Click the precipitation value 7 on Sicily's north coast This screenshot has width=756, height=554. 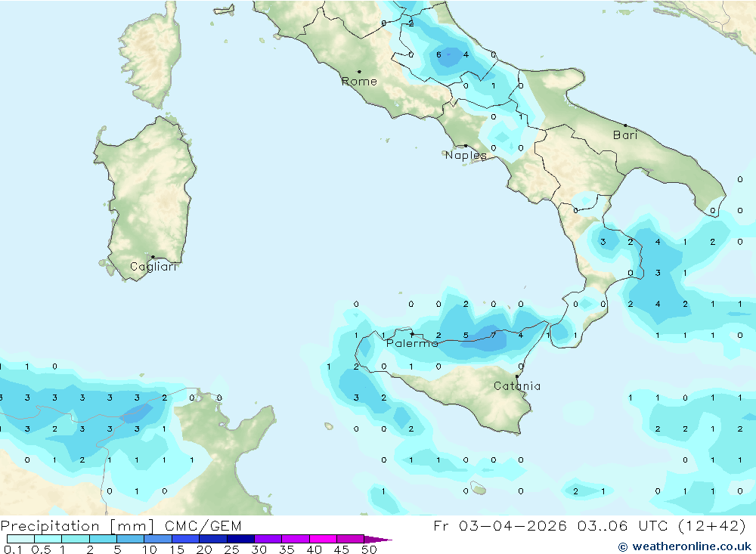pos(493,335)
